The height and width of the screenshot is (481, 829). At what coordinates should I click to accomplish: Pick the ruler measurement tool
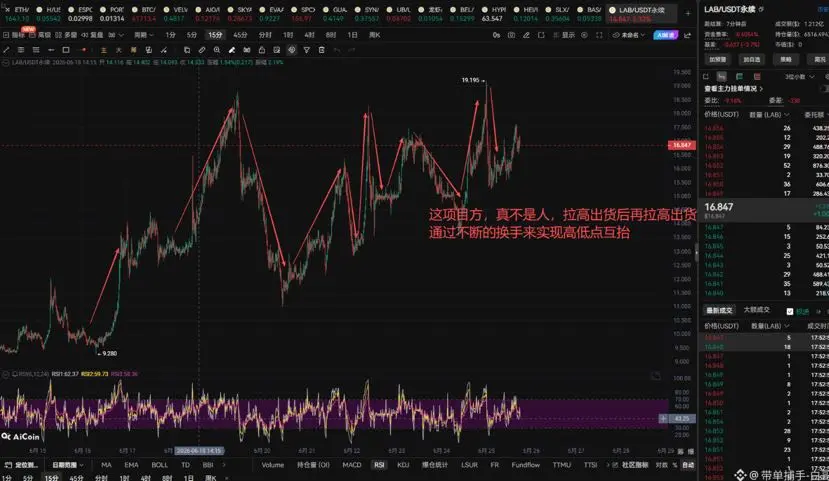tap(201, 50)
